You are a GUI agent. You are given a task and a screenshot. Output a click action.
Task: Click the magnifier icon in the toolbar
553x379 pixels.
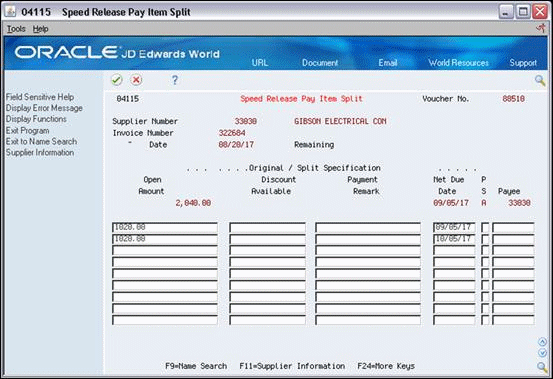click(x=540, y=80)
